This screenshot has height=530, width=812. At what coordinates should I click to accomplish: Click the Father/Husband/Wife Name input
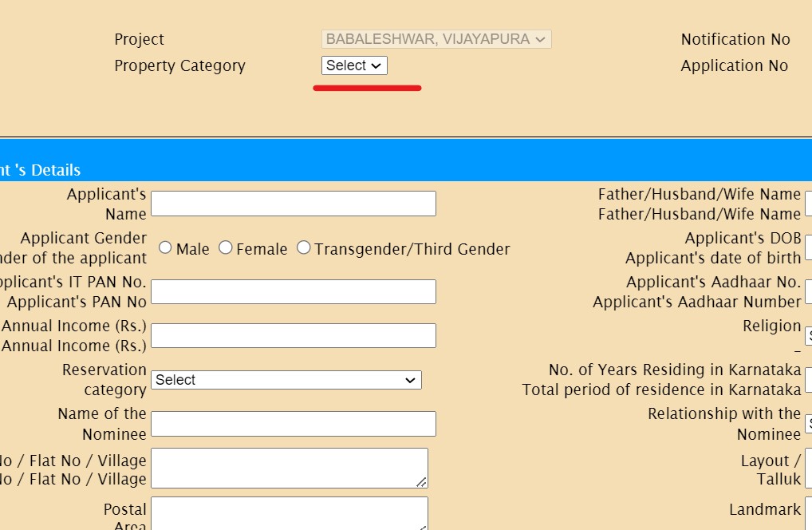pyautogui.click(x=808, y=204)
